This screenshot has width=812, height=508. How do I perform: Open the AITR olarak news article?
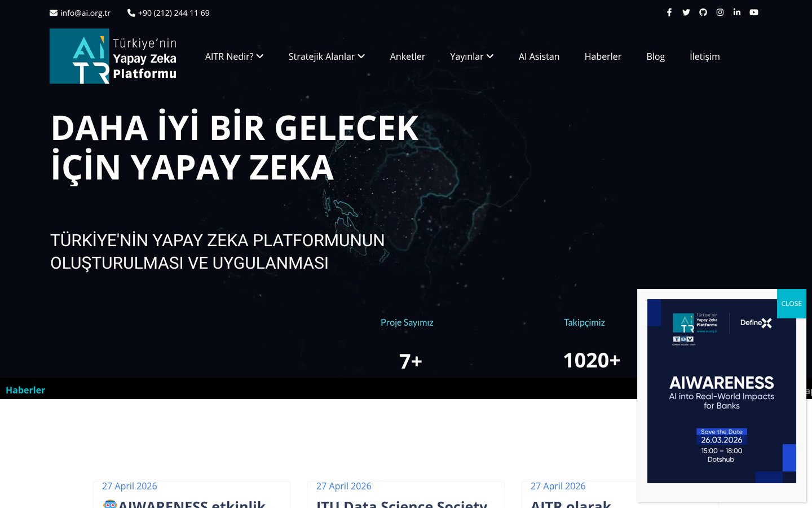tap(571, 503)
